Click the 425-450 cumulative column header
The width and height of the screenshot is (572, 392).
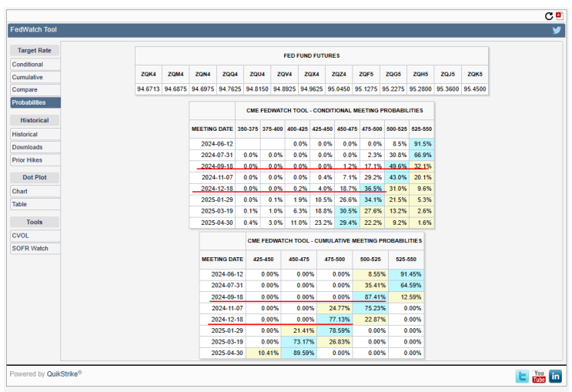(x=263, y=260)
